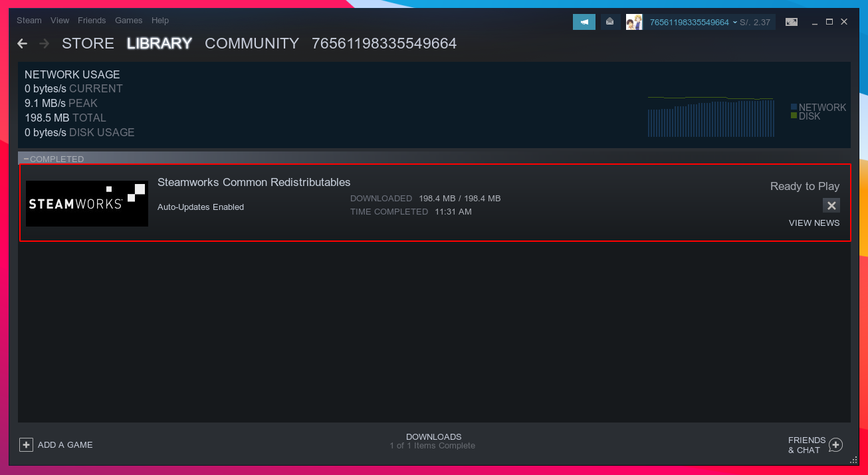
Task: Click FRIENDS & CHAT label
Action: 807,445
